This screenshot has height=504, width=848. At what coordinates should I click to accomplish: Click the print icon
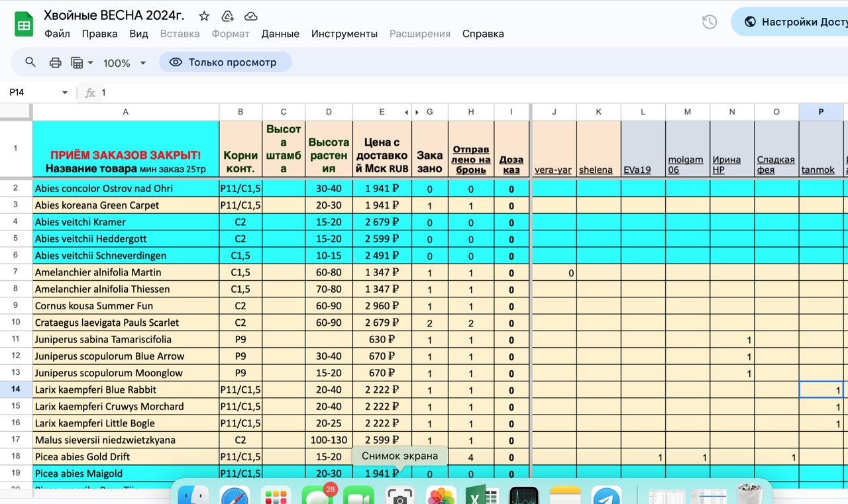pyautogui.click(x=54, y=62)
